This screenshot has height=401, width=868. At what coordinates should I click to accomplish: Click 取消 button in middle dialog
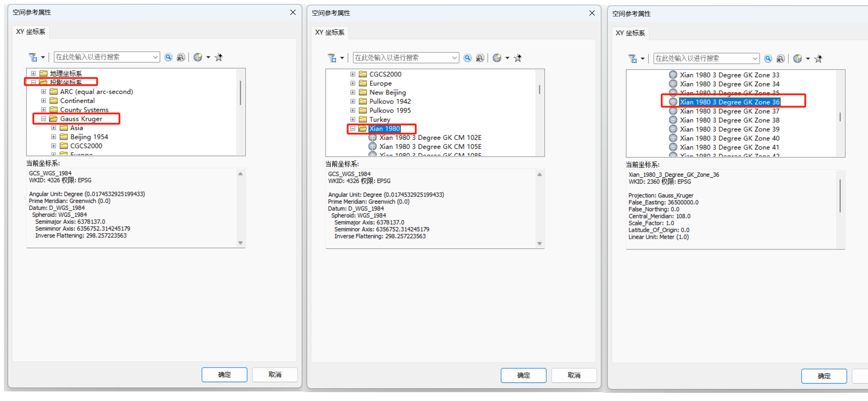pos(574,375)
